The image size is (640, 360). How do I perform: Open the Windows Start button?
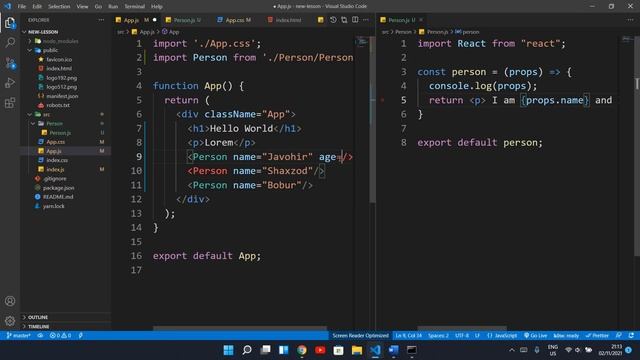(229, 350)
